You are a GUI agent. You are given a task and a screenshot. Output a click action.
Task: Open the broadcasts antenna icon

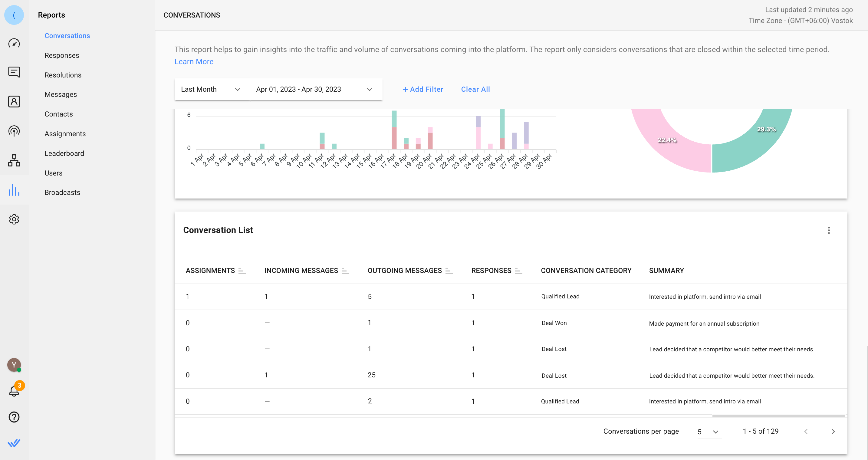pos(14,131)
